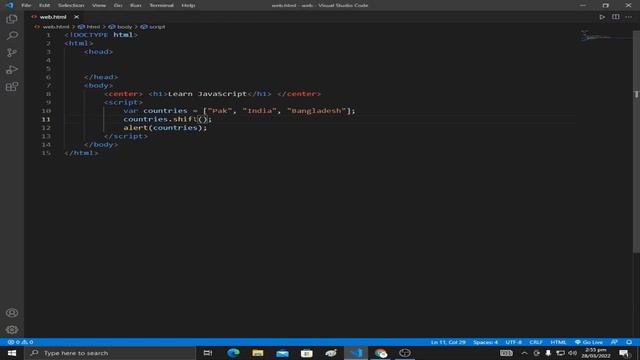
Task: Open the Mail app on the taskbar
Action: (282, 353)
